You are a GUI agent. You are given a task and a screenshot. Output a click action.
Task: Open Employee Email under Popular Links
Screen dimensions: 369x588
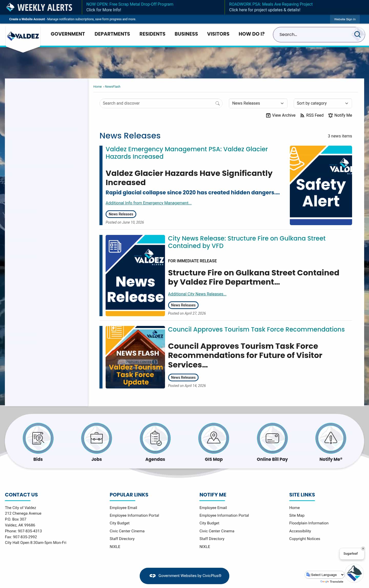(x=123, y=508)
